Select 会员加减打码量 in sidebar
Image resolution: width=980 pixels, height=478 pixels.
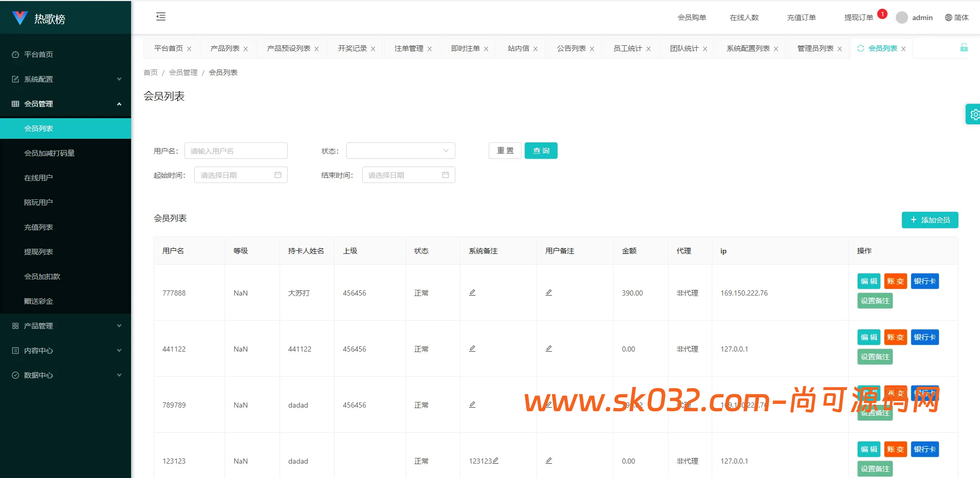(x=66, y=153)
